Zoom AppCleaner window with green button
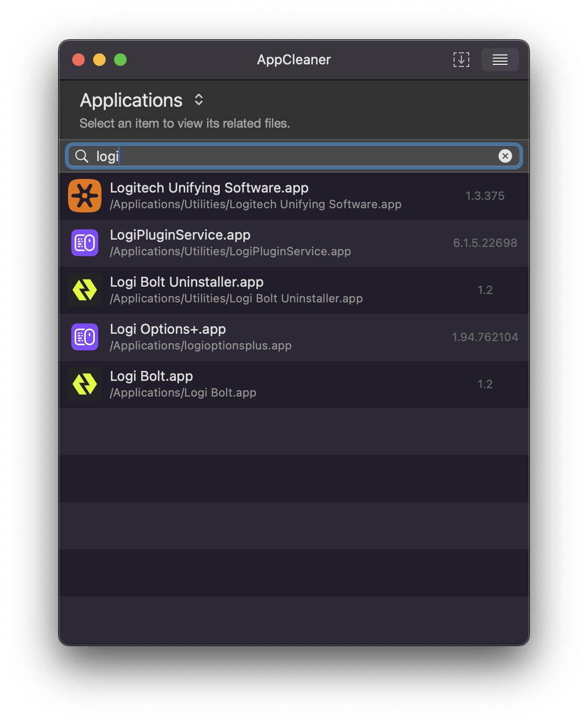This screenshot has height=723, width=588. 120,60
